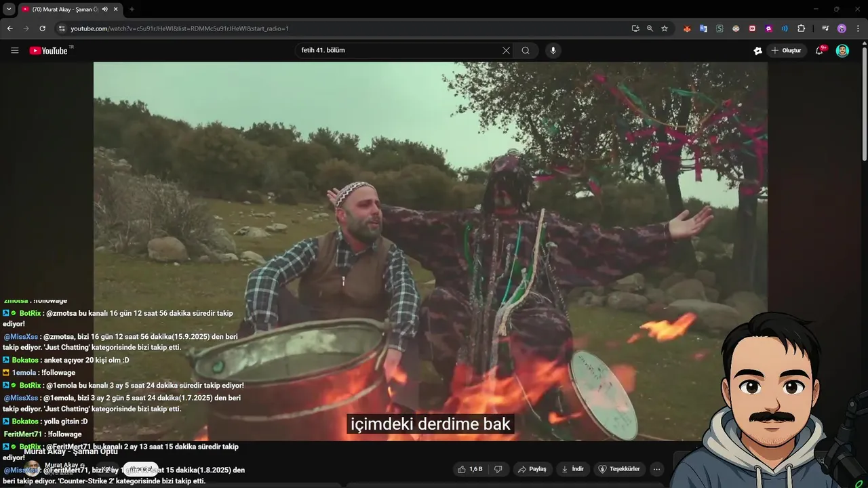Share the video with Paylaş
868x488 pixels.
[532, 469]
